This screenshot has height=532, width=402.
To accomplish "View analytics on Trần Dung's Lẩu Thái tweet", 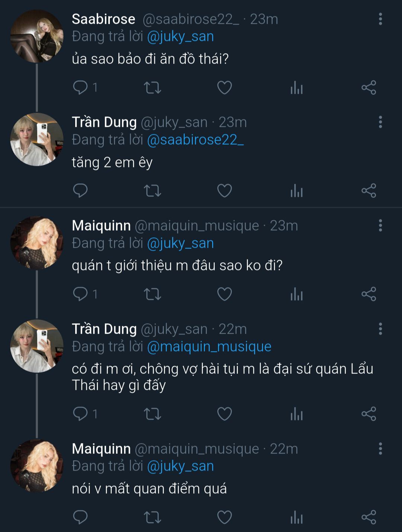I will coord(296,414).
